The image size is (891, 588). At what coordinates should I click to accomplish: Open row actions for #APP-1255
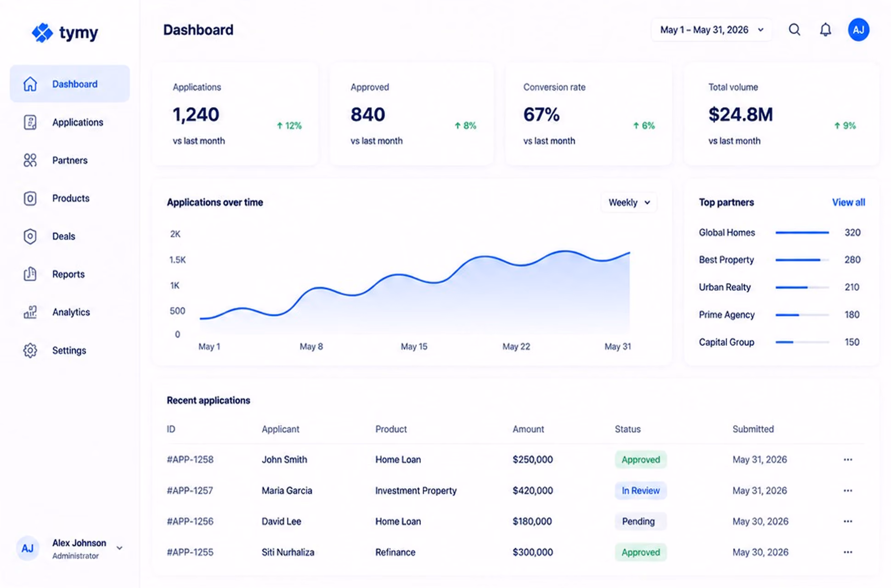coord(848,552)
